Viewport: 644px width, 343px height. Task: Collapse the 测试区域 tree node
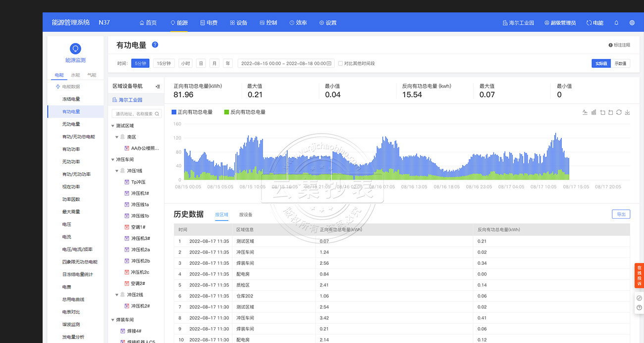click(x=113, y=126)
